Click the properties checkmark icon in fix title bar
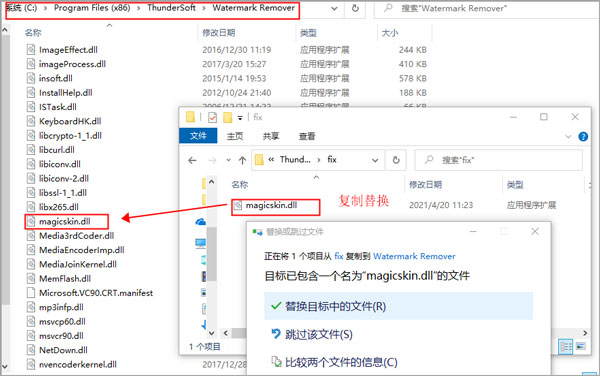Screen dimensions: 600x376 (212, 117)
